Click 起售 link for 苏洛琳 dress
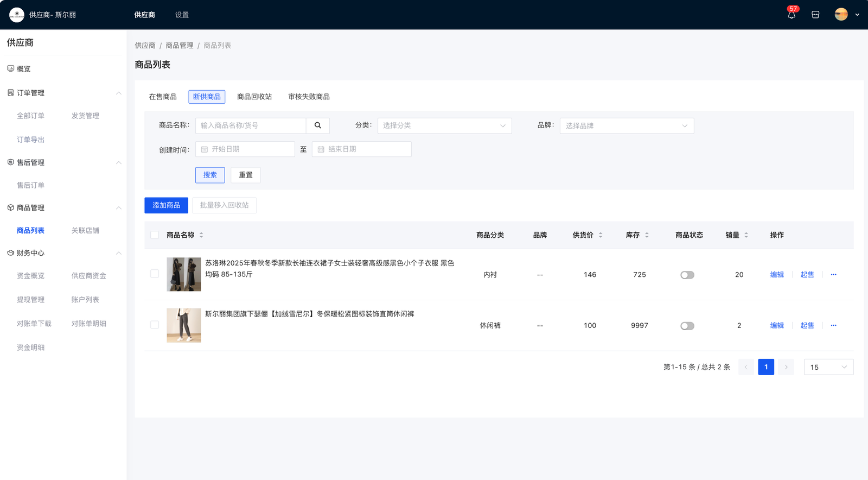 point(807,275)
